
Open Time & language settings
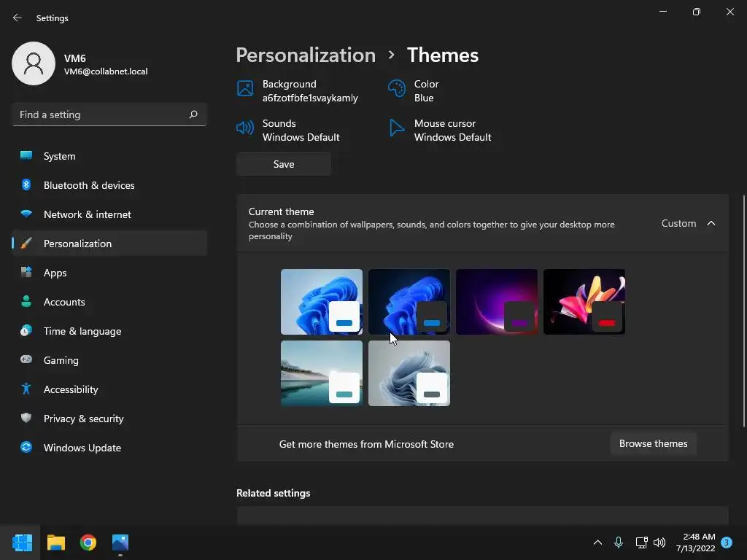(109, 331)
